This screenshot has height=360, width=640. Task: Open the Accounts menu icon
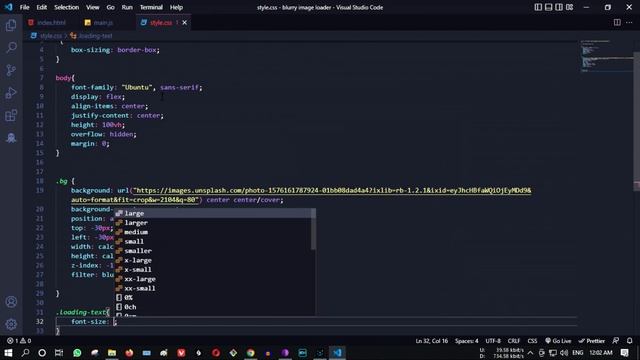[11, 302]
